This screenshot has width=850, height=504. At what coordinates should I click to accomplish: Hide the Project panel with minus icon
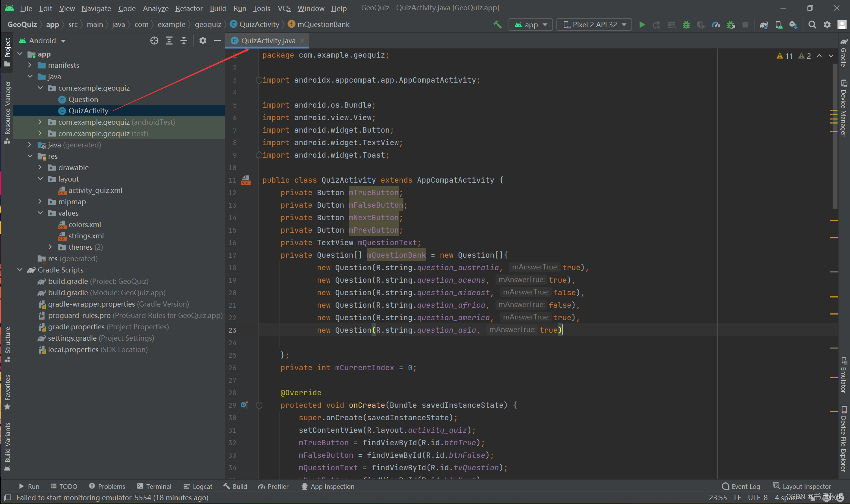[x=218, y=41]
